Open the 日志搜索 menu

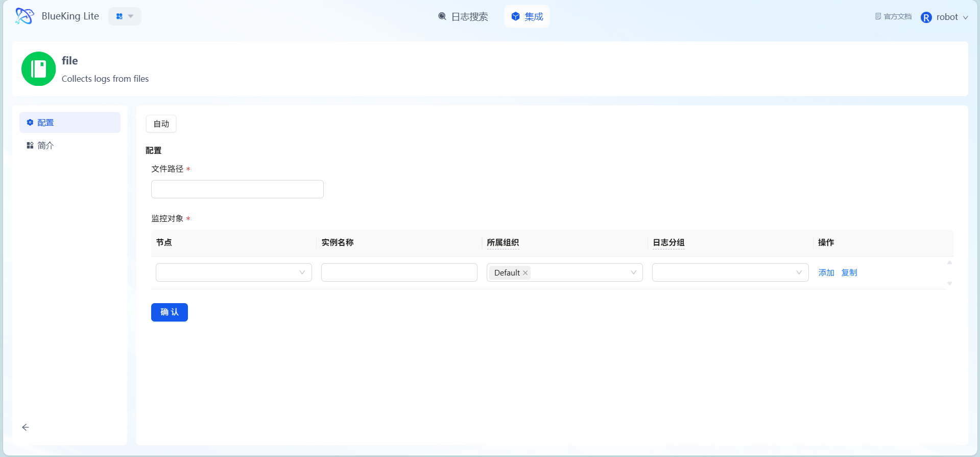[463, 16]
